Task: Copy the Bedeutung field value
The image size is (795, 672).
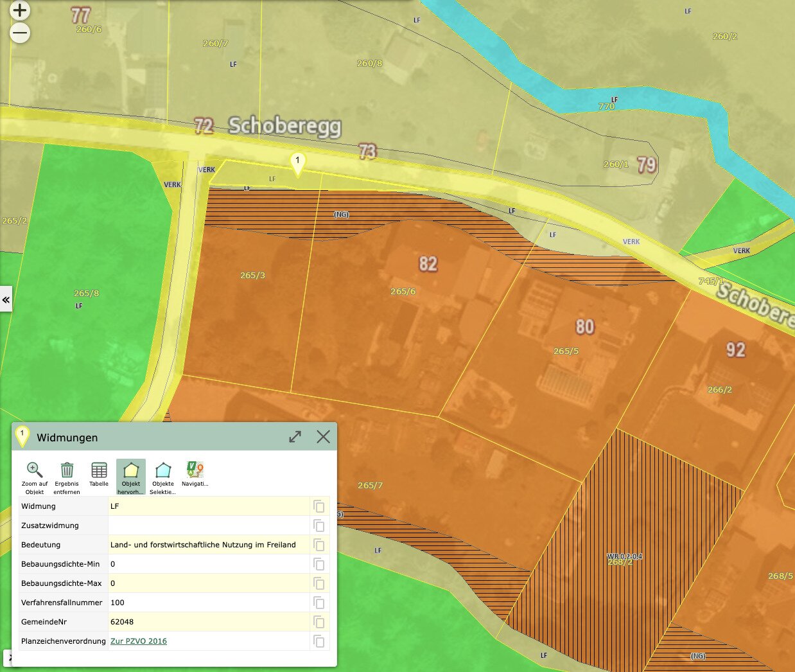Action: 319,545
